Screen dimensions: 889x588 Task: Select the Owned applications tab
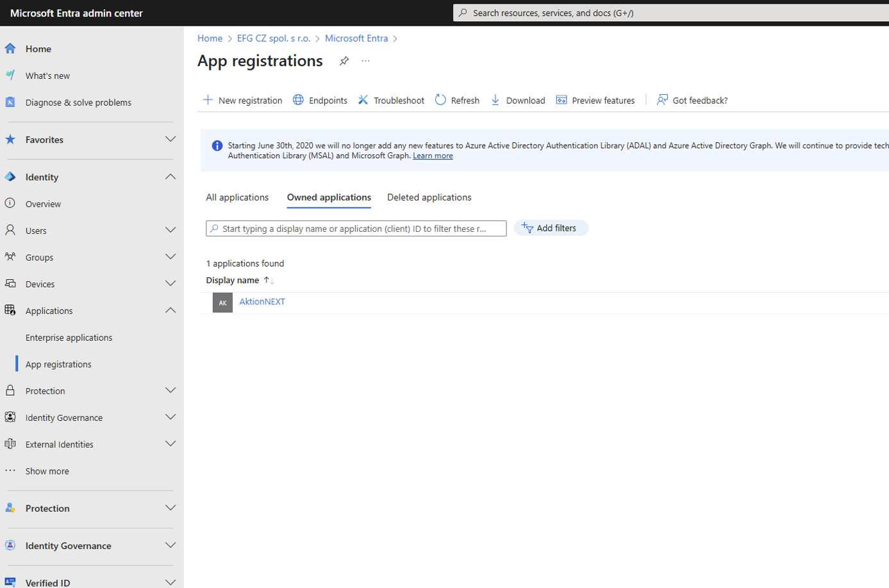click(329, 197)
